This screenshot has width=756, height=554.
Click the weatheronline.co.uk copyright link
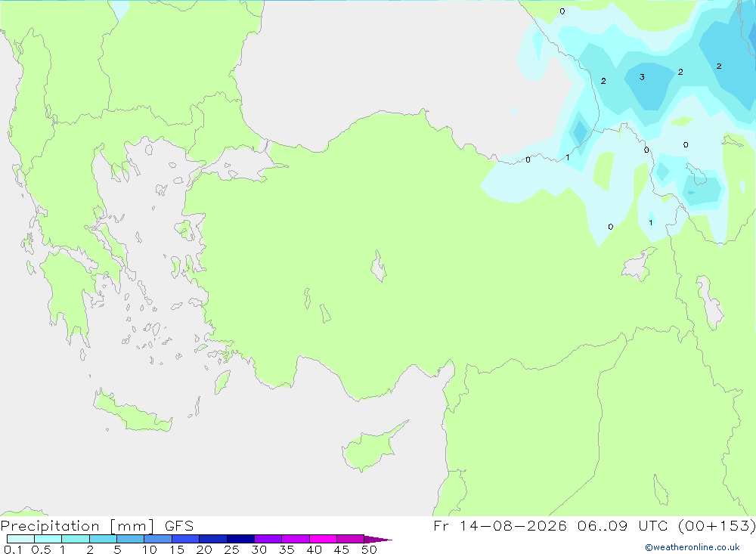(x=692, y=547)
